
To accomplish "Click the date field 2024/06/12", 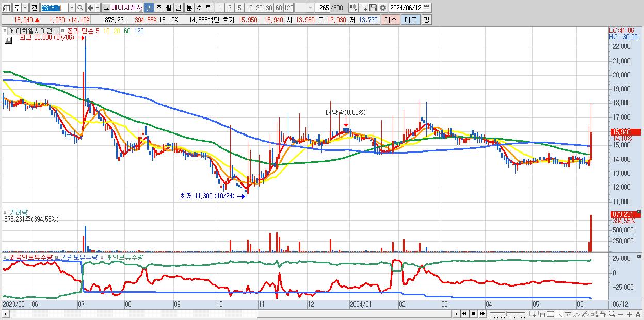I will 406,8.
